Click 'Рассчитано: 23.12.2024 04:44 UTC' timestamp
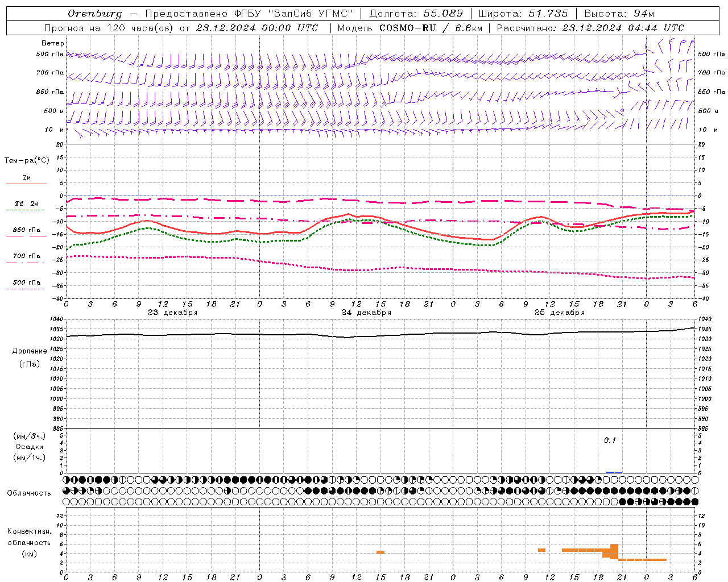This screenshot has height=582, width=728. (590, 28)
